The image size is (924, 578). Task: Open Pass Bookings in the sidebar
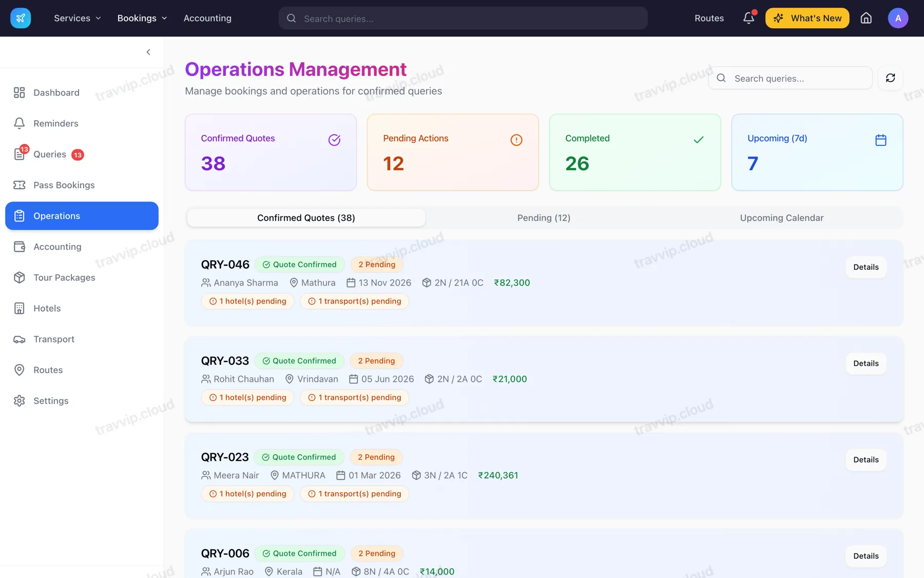coord(82,185)
